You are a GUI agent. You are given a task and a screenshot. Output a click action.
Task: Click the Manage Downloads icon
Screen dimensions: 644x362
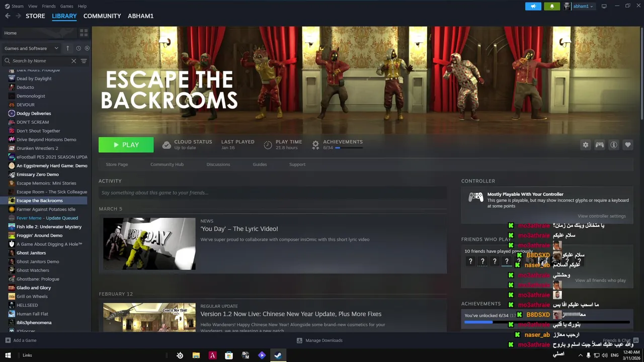click(x=299, y=340)
